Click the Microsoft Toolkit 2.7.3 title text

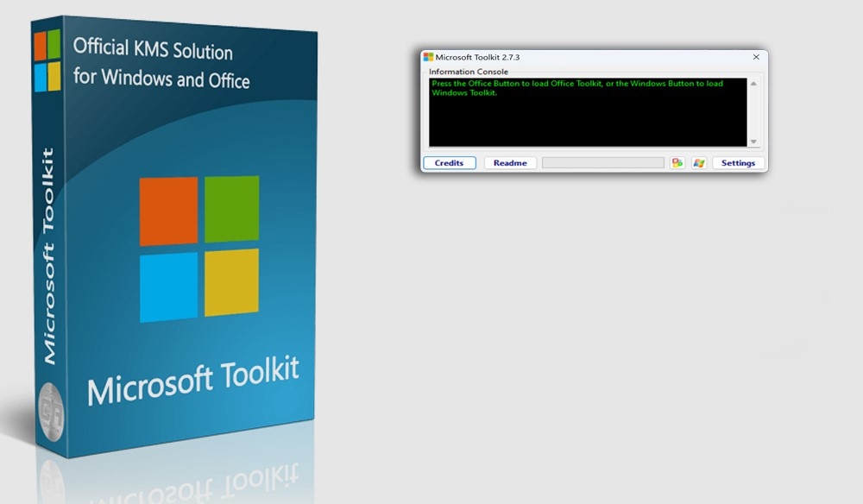[479, 56]
